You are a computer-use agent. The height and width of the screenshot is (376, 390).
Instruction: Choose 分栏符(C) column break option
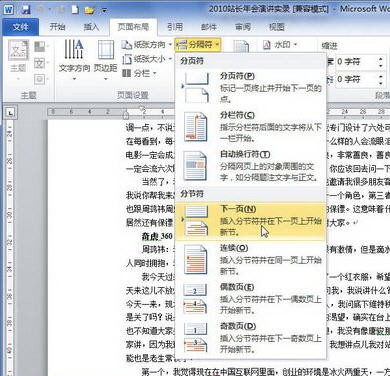[x=250, y=127]
